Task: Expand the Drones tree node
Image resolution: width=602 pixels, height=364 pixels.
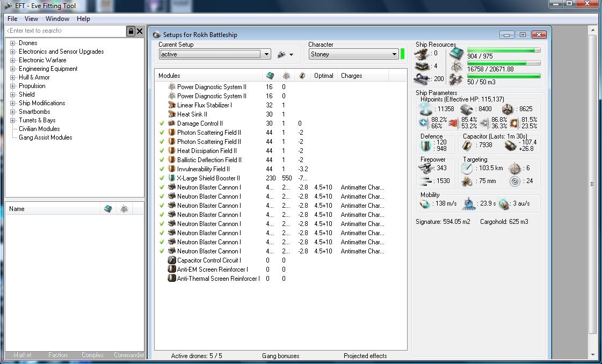Action: click(x=13, y=43)
